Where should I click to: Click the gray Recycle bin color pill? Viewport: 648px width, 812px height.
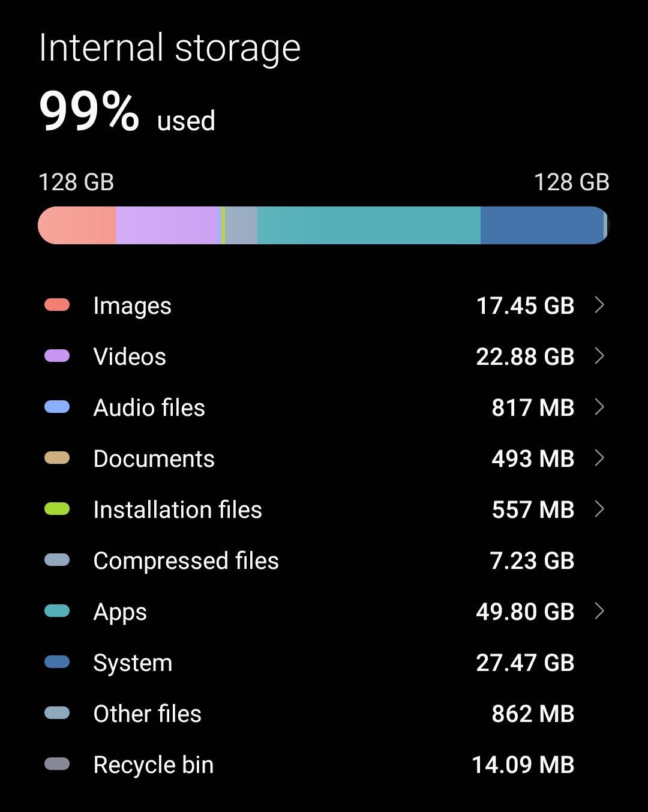click(x=57, y=765)
